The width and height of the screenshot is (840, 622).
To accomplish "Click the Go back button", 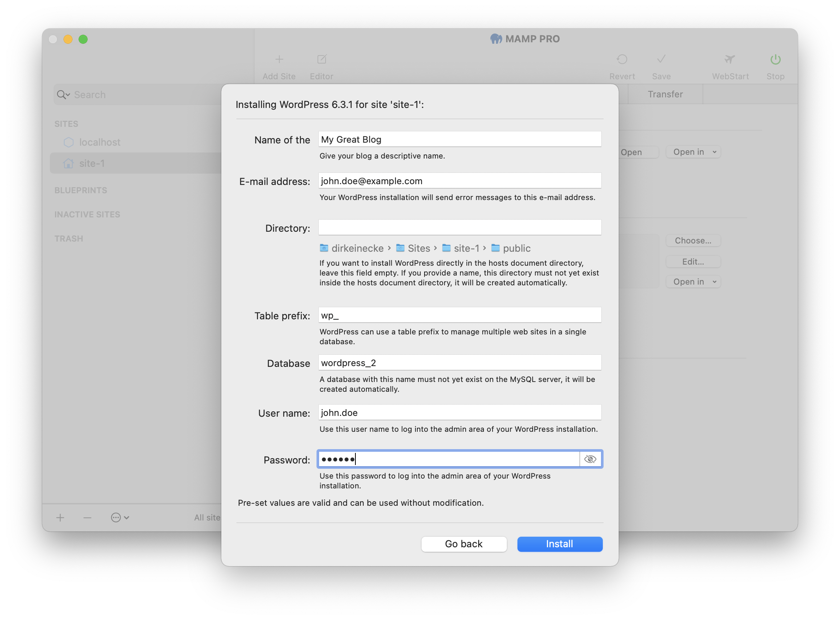I will [x=464, y=543].
